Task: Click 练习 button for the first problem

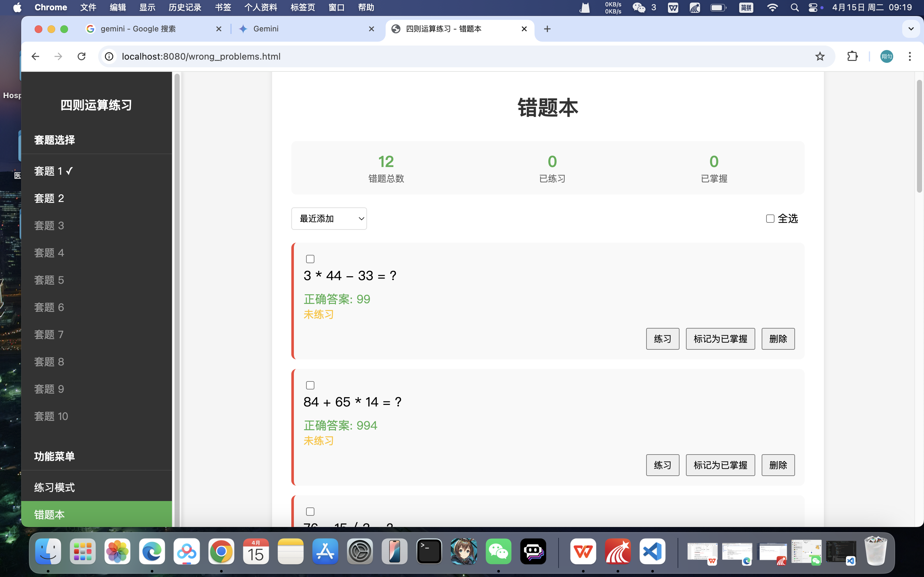Action: [662, 339]
